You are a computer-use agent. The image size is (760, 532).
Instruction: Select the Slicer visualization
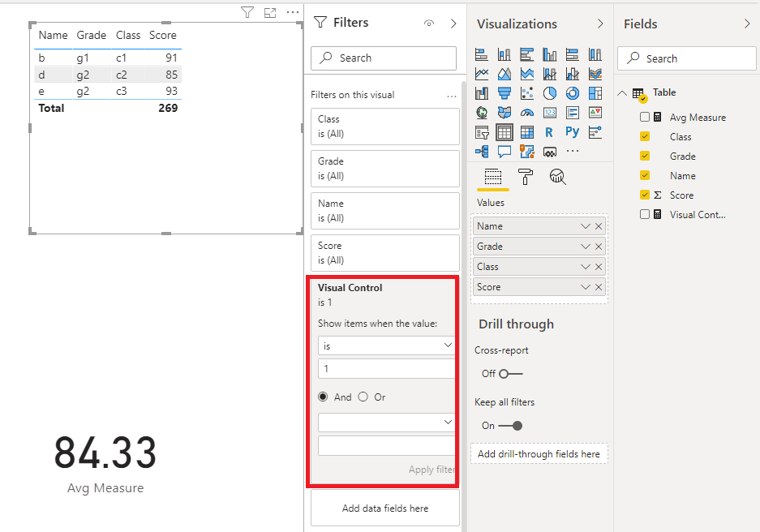(x=481, y=132)
